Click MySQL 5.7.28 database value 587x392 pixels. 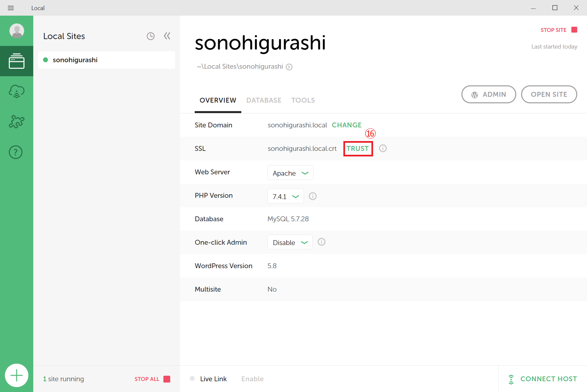point(288,219)
